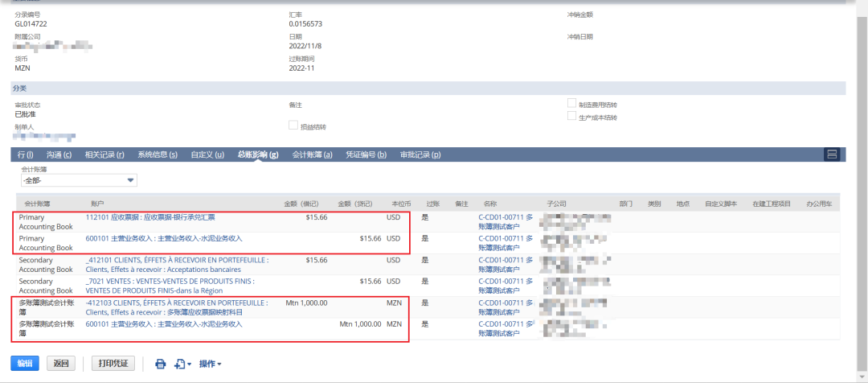The image size is (868, 383).
Task: Select the 自定义 (u) tab
Action: tap(207, 154)
